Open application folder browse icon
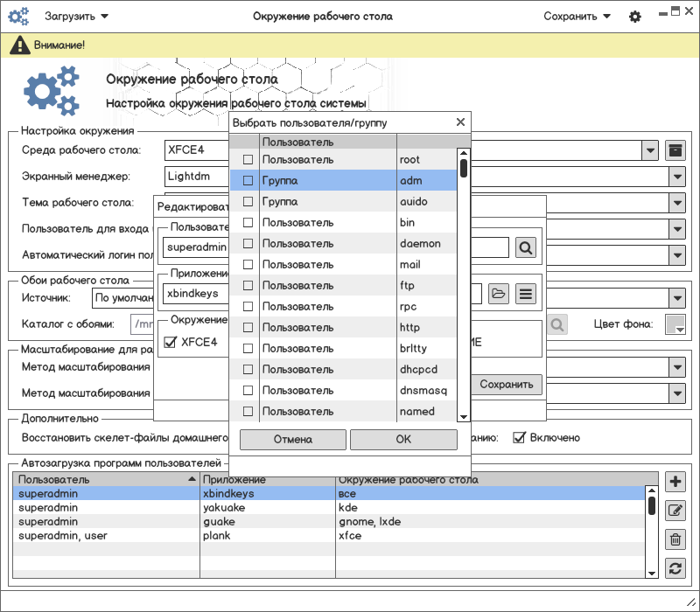700x612 pixels. (x=498, y=294)
